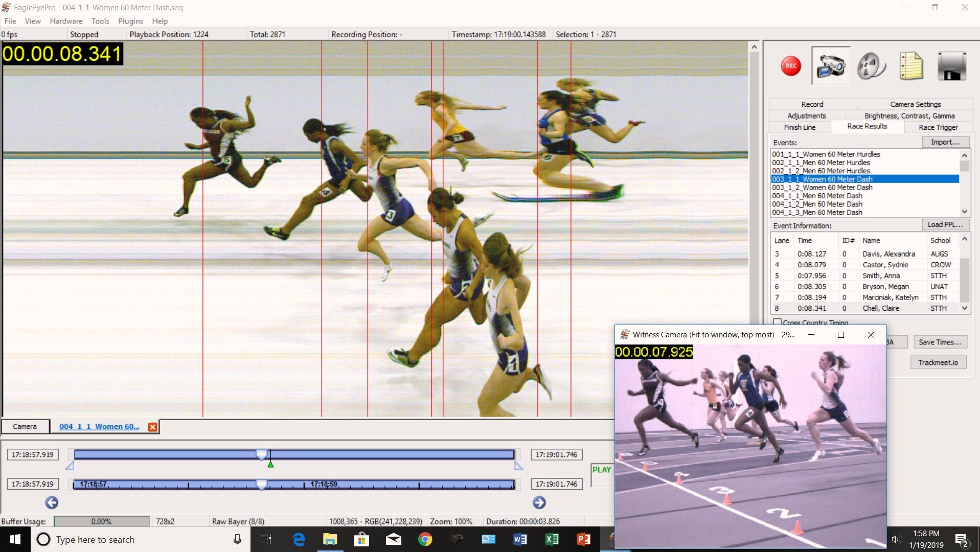Open Trackmeet.io with its button
Viewport: 980px width, 552px height.
939,362
